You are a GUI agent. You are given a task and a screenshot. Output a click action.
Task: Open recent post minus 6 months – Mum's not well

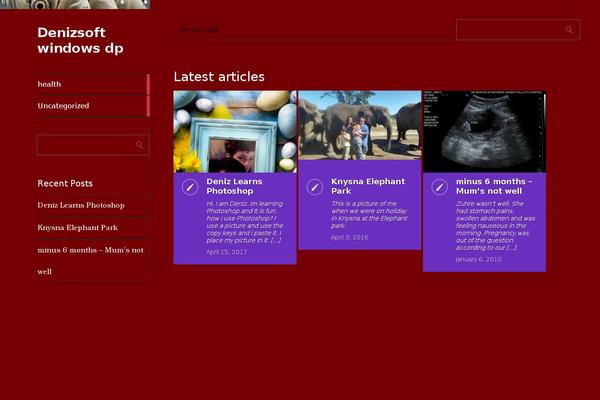tap(90, 261)
